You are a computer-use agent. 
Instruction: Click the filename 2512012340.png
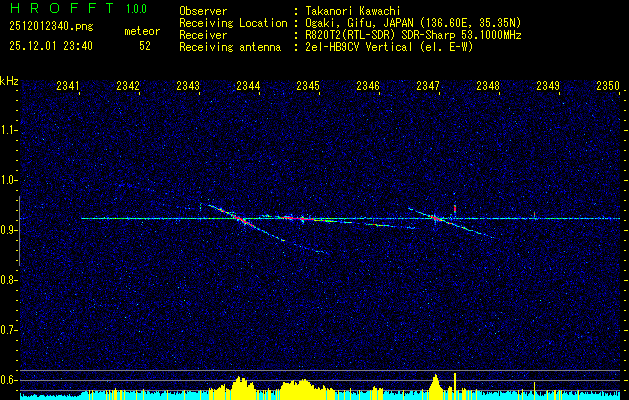click(x=51, y=27)
